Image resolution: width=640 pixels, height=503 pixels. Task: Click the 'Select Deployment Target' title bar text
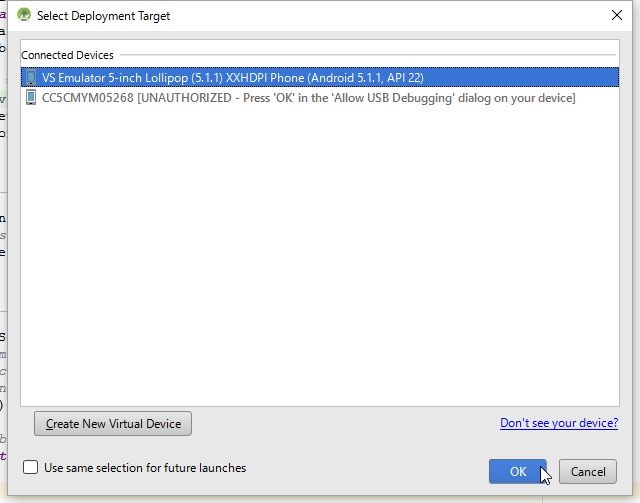[x=103, y=15]
